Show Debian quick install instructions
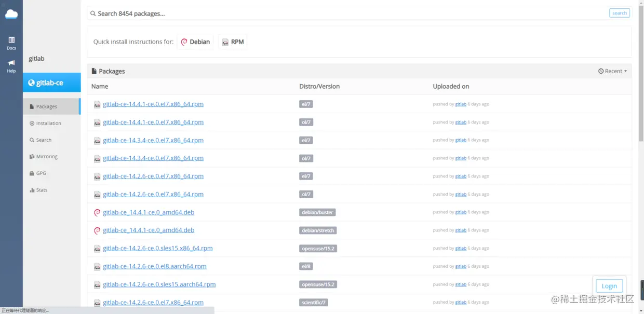 pyautogui.click(x=195, y=42)
